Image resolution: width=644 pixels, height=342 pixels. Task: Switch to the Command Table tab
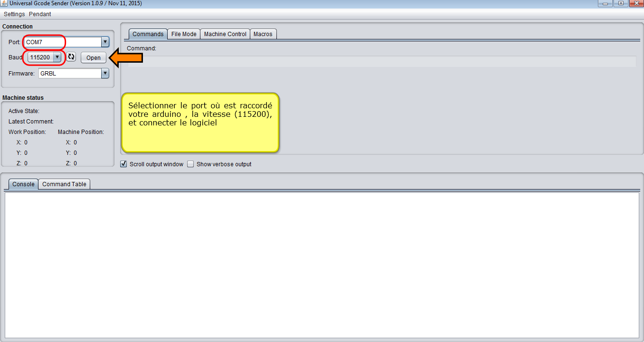tap(64, 184)
